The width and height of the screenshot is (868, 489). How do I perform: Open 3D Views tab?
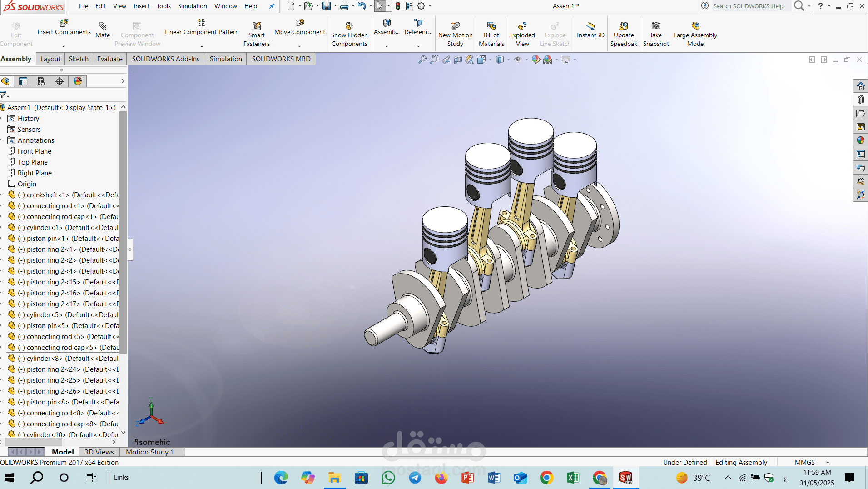(x=99, y=452)
